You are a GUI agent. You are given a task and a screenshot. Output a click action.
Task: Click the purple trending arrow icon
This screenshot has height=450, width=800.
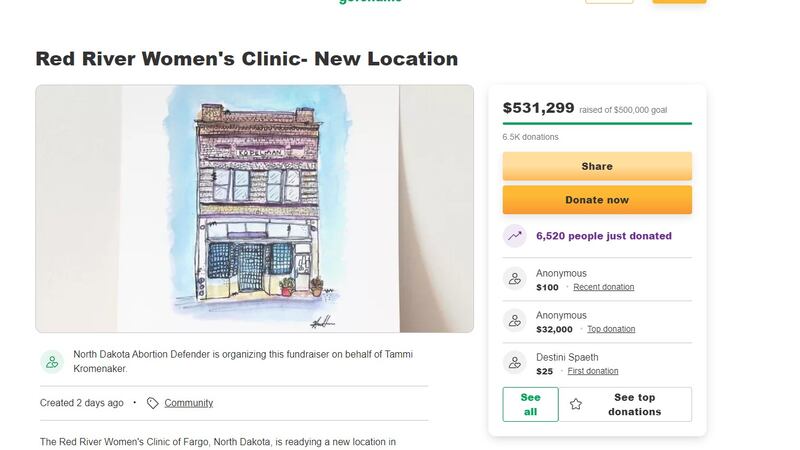coord(515,236)
